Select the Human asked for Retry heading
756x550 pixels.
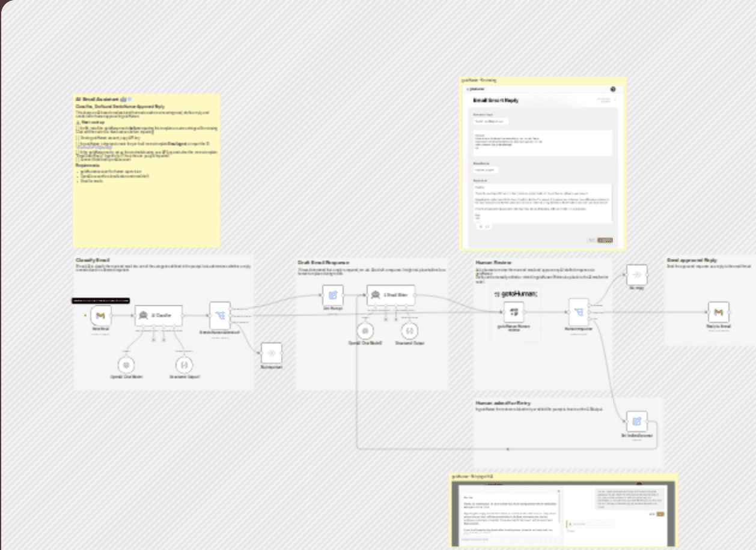tap(504, 403)
